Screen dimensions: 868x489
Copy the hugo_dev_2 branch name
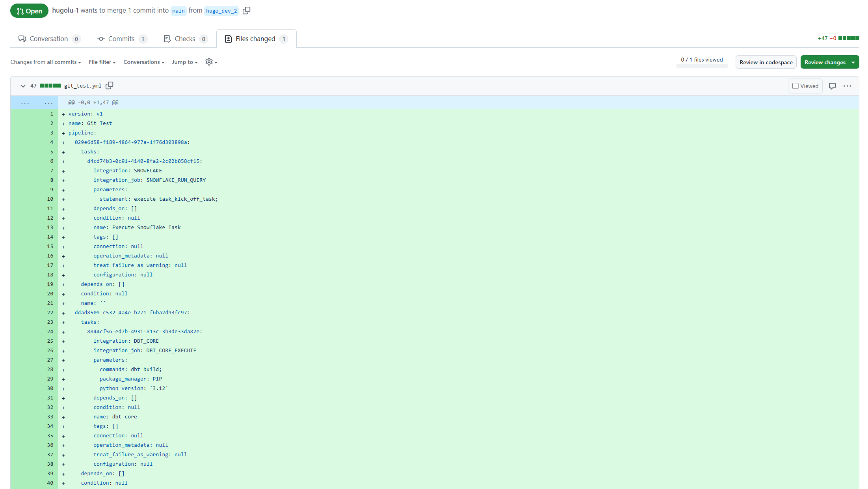[x=247, y=11]
